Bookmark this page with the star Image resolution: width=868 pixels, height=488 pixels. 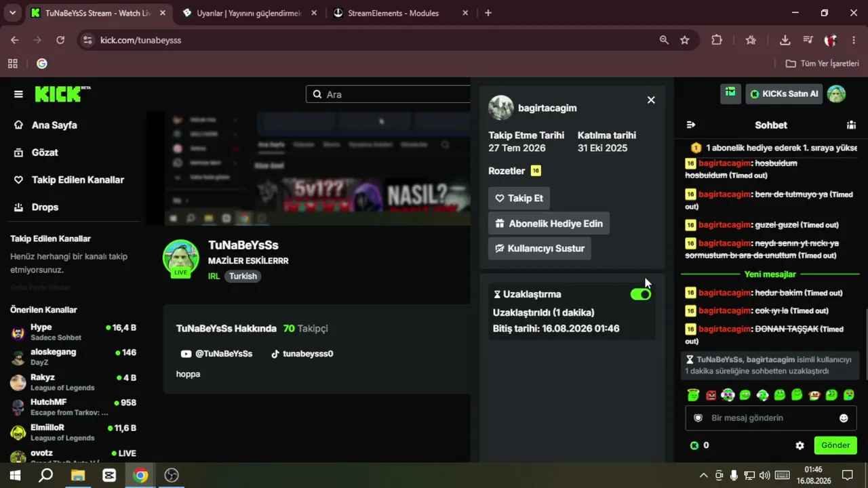coord(685,40)
